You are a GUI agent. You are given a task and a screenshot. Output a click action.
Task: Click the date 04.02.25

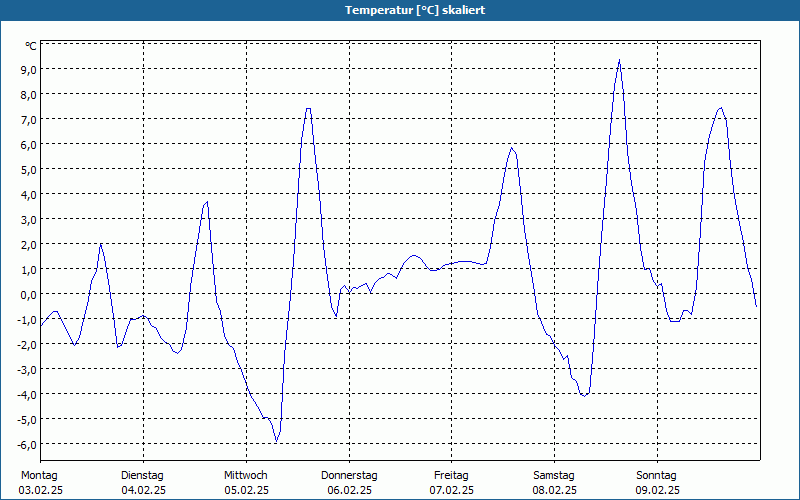(x=143, y=491)
